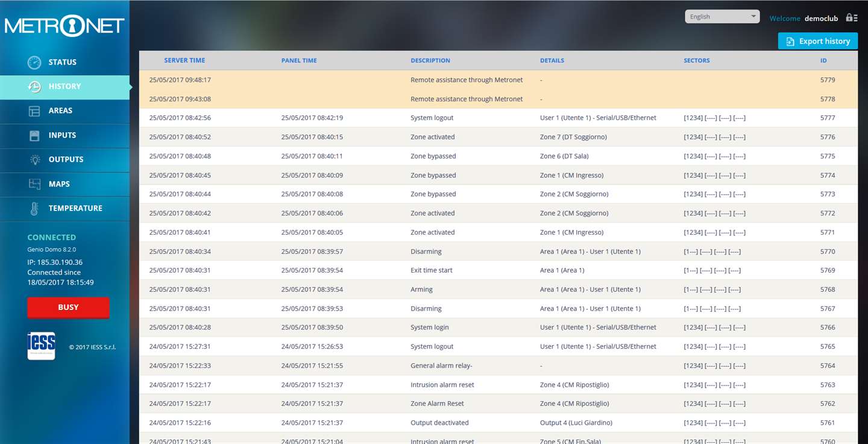
Task: Click 'Genio Domo 8.2.0' text
Action: [52, 249]
